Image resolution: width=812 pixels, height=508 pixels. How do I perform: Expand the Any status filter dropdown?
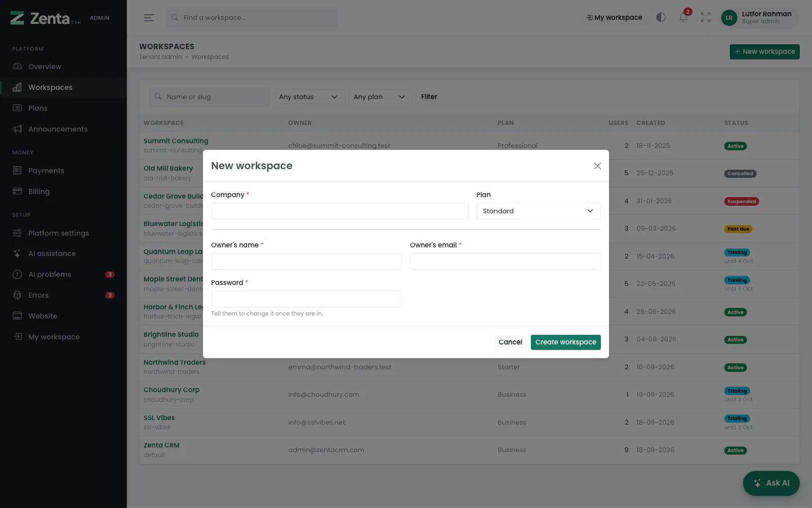(310, 97)
